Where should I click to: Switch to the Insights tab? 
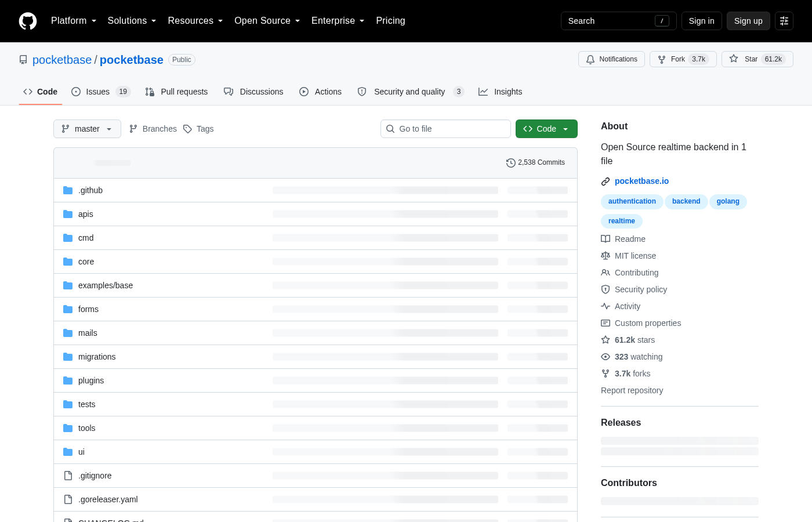(500, 92)
